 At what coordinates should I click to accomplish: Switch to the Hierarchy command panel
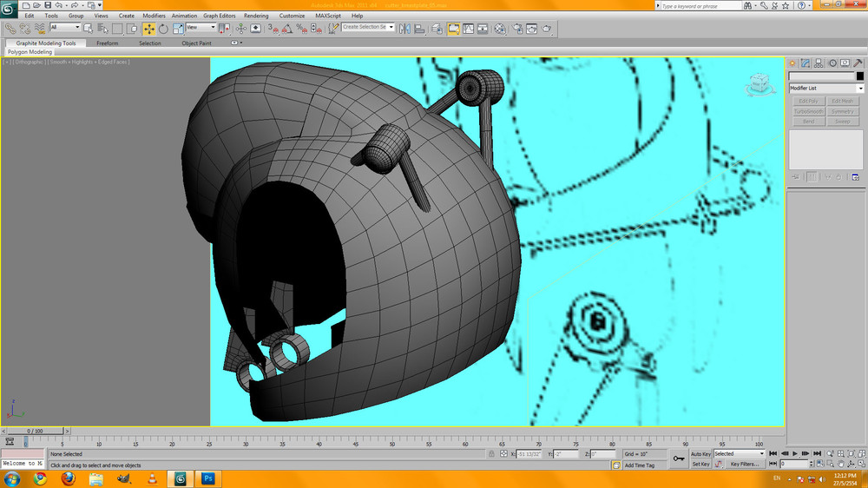819,63
